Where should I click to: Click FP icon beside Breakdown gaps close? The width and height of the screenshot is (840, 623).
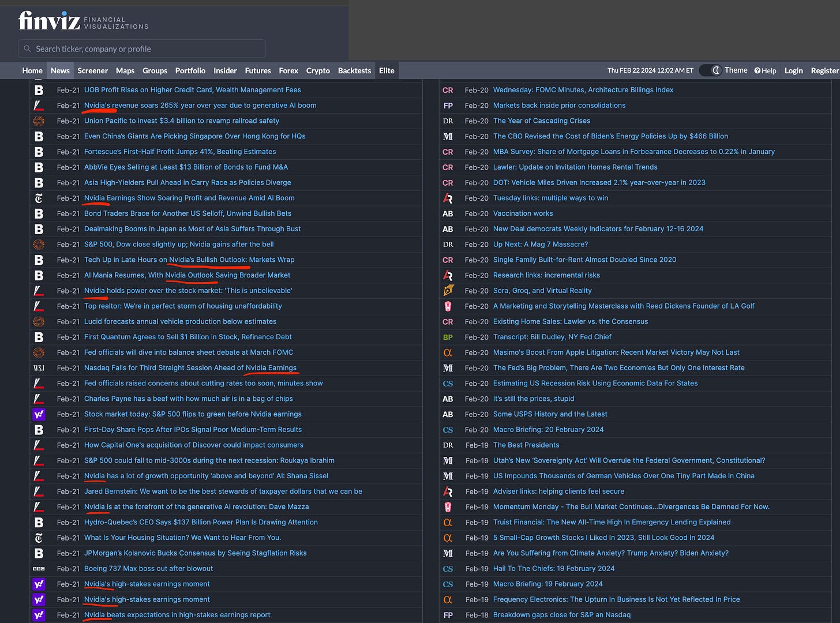pyautogui.click(x=448, y=615)
